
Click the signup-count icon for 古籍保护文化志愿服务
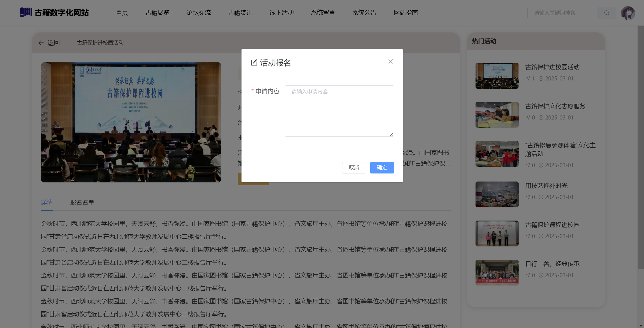coord(528,117)
